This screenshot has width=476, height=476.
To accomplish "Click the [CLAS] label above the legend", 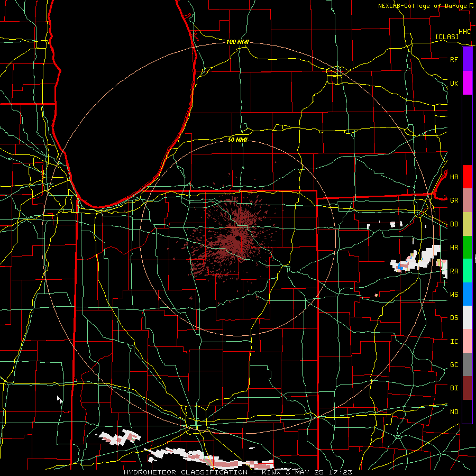I will (x=447, y=36).
